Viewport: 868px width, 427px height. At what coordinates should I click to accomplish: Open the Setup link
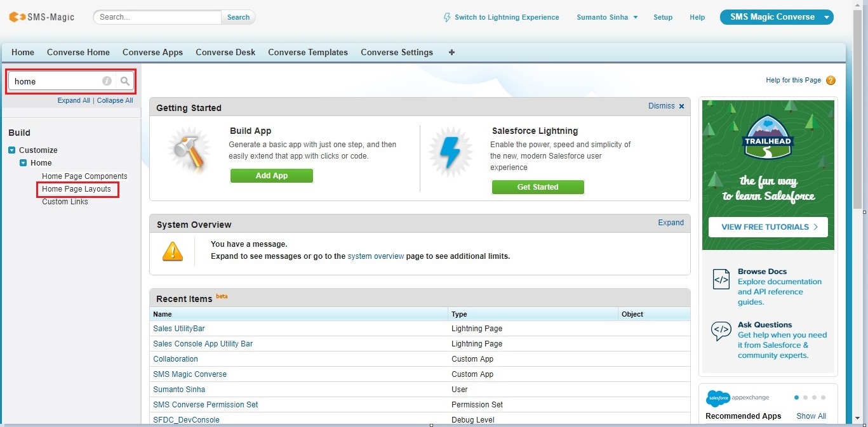pyautogui.click(x=663, y=17)
